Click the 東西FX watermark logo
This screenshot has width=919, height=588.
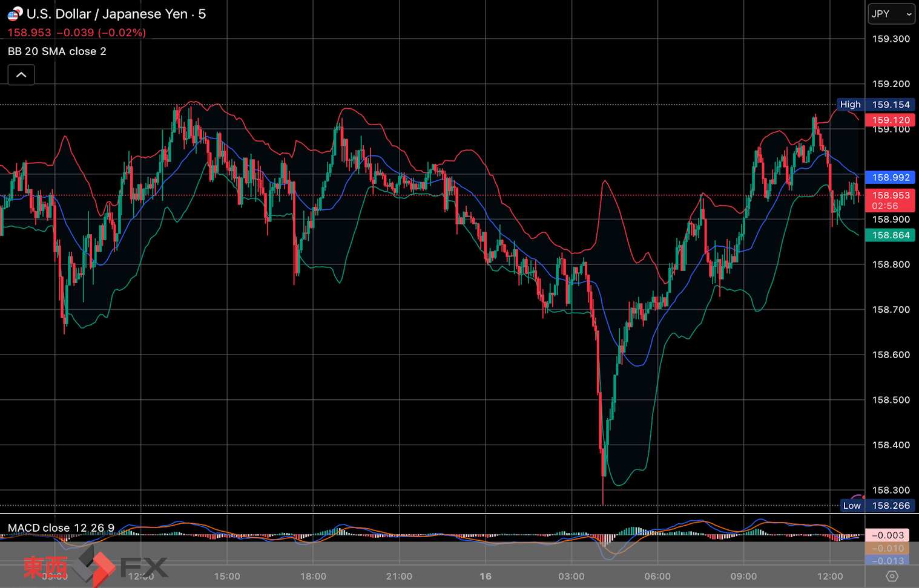(94, 567)
